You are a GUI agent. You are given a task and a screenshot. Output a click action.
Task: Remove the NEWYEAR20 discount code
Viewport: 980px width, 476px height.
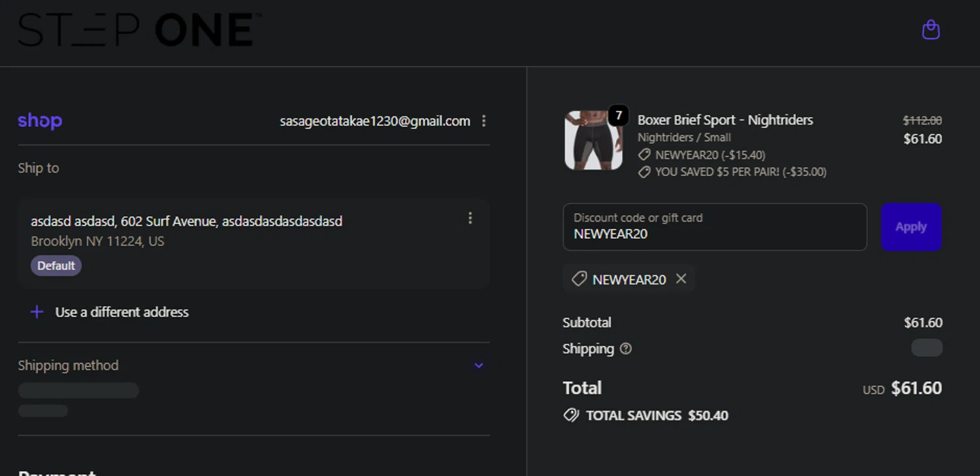tap(681, 279)
